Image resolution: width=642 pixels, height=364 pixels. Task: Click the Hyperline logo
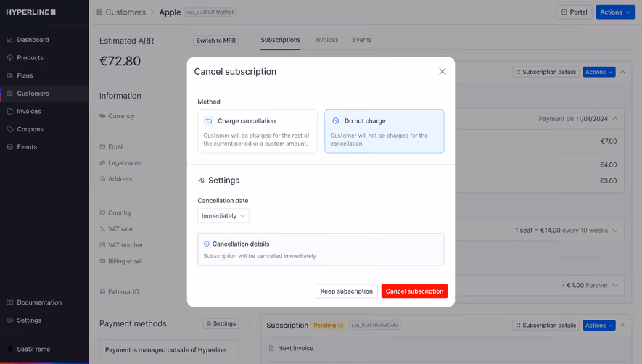(30, 12)
